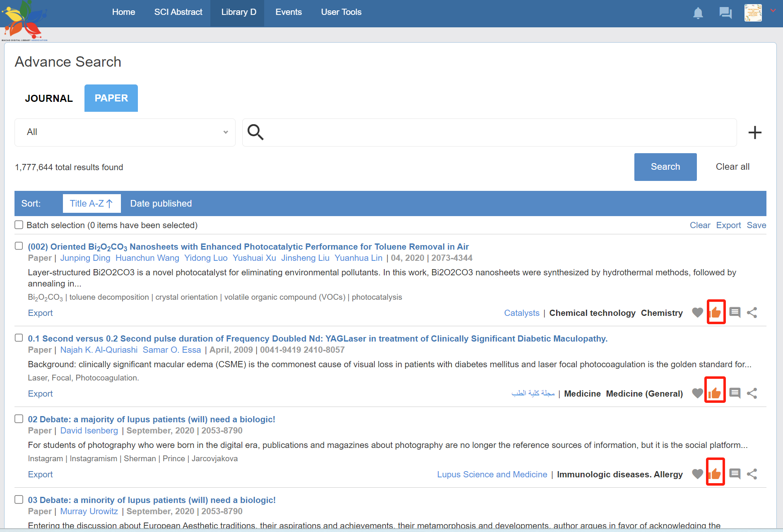Select the checkbox for 02 Debate paper
This screenshot has height=532, width=783.
pos(19,419)
